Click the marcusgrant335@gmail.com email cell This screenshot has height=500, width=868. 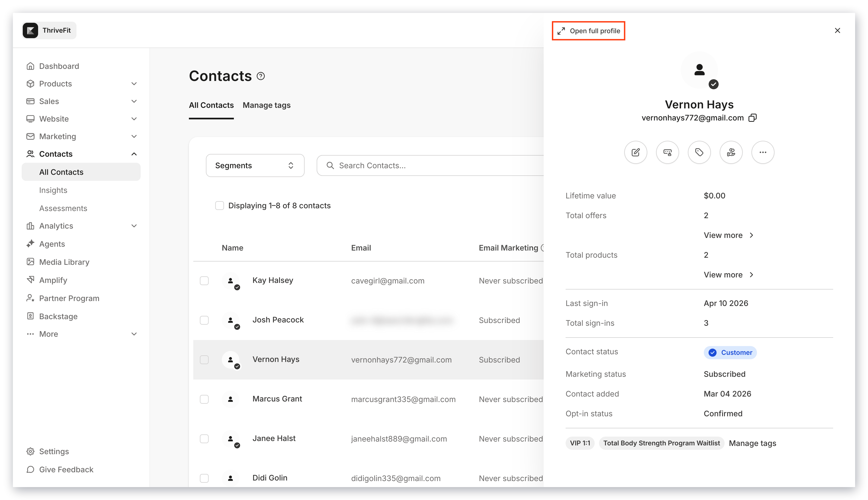(x=403, y=399)
